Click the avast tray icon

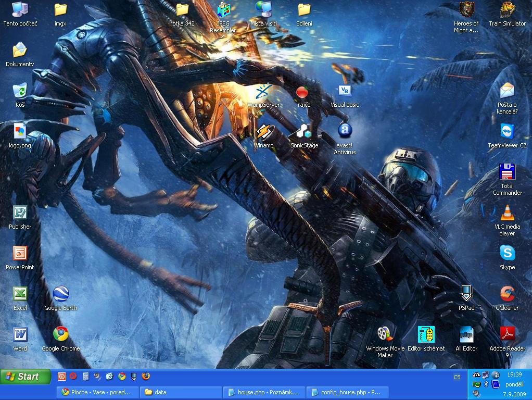point(496,375)
